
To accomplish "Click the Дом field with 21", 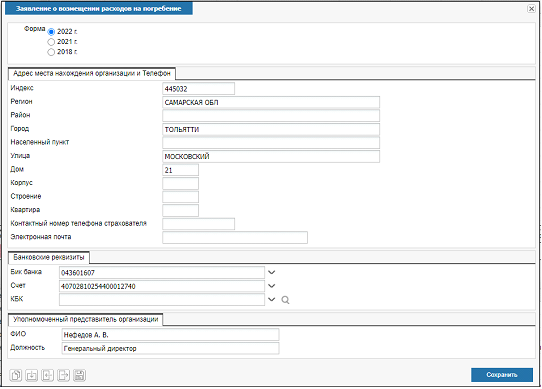I will coord(180,170).
